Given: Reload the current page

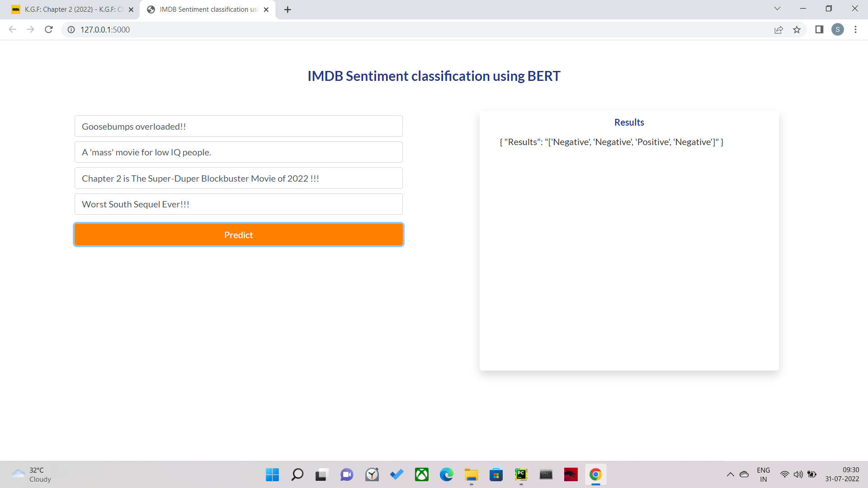Looking at the screenshot, I should [49, 29].
